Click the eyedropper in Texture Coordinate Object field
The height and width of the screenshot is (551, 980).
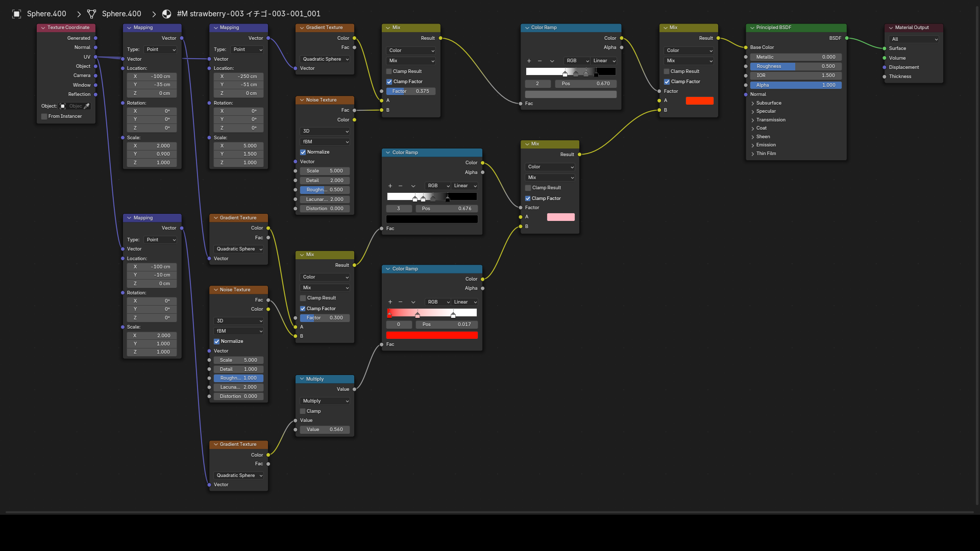87,106
